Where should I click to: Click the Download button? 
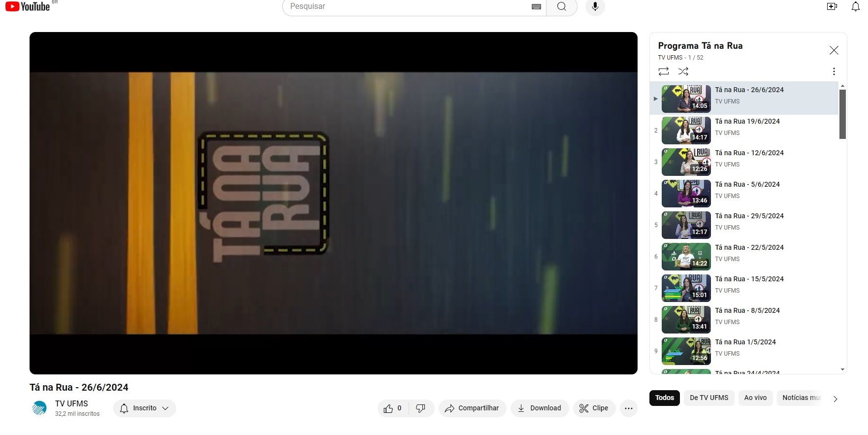[539, 408]
